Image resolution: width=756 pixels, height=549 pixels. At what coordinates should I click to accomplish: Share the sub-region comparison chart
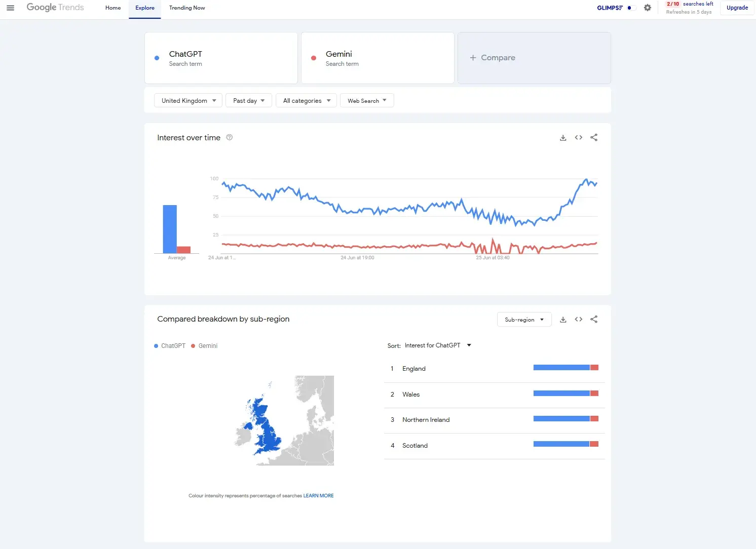[593, 319]
